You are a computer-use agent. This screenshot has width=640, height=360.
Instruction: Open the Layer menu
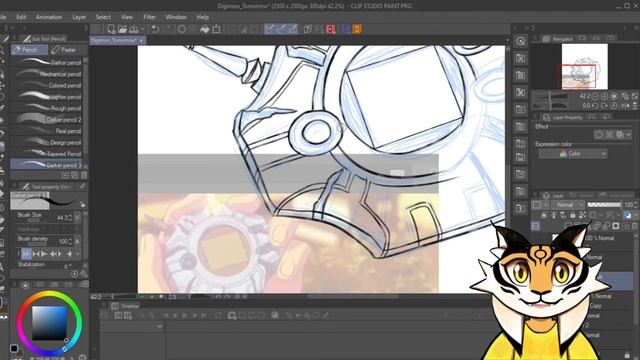click(79, 17)
